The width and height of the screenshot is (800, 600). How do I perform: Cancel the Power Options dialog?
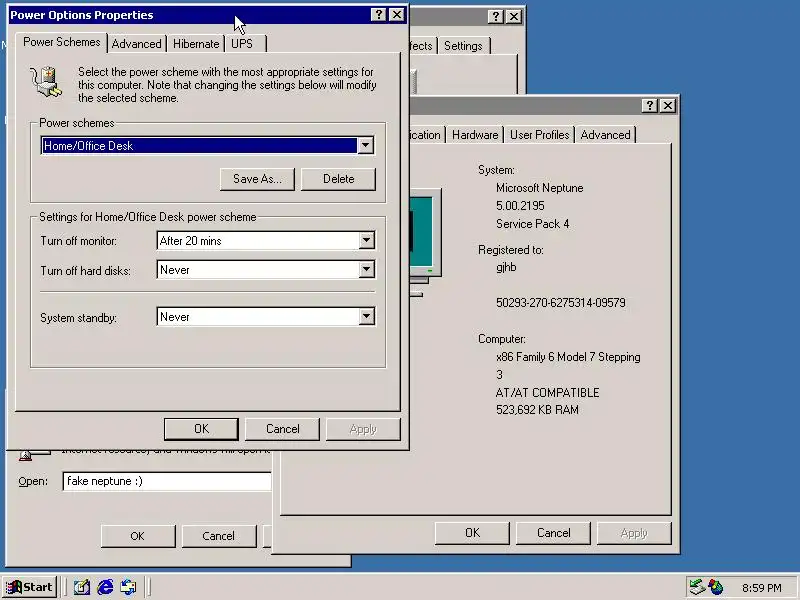[x=282, y=429]
